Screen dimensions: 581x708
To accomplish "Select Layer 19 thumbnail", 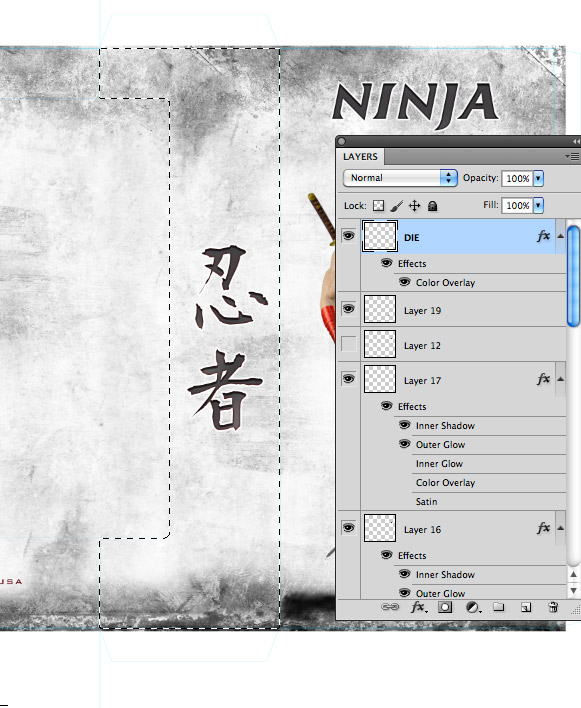I will coord(380,309).
